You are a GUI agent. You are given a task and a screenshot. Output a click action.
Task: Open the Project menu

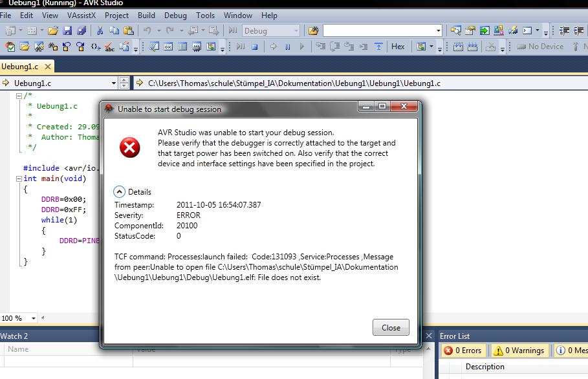(x=116, y=16)
